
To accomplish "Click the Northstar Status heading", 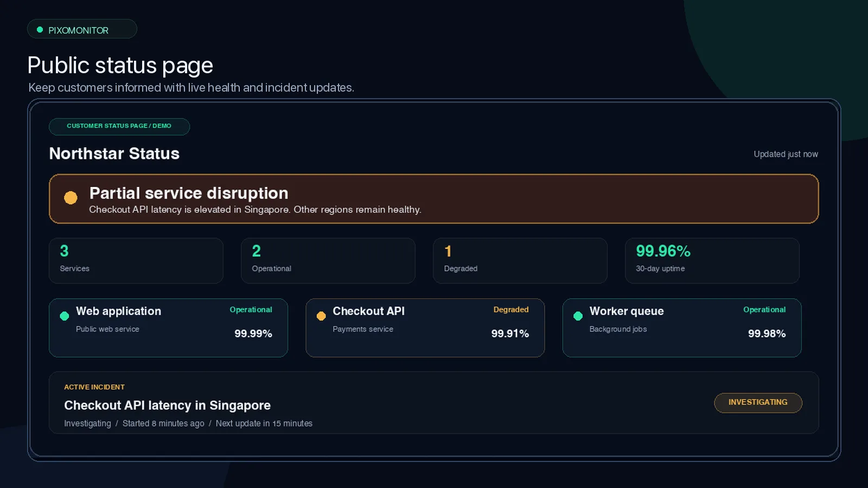I will click(114, 153).
